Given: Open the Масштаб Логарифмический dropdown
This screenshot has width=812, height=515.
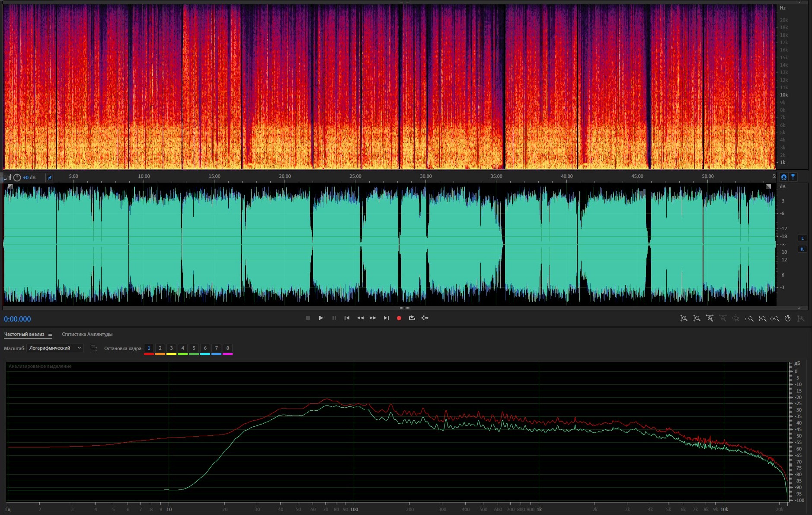Looking at the screenshot, I should click(x=55, y=348).
